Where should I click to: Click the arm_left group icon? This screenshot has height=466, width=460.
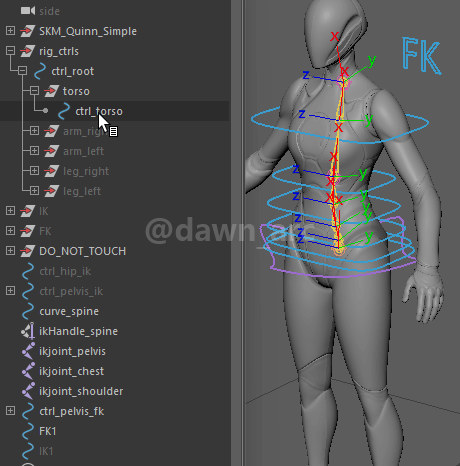pyautogui.click(x=51, y=151)
